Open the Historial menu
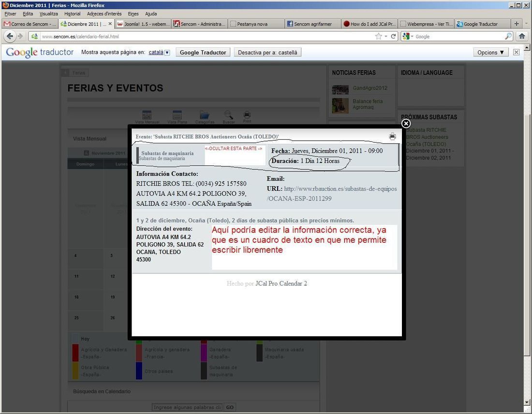The width and height of the screenshot is (532, 414). point(72,14)
